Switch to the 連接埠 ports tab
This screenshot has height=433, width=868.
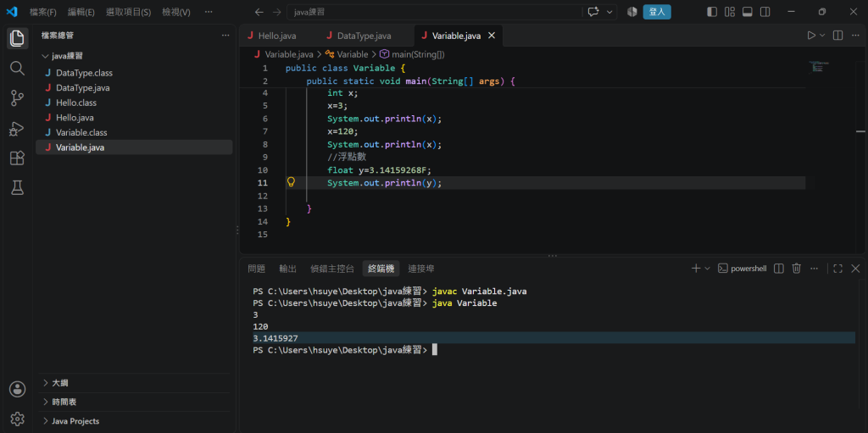tap(421, 269)
